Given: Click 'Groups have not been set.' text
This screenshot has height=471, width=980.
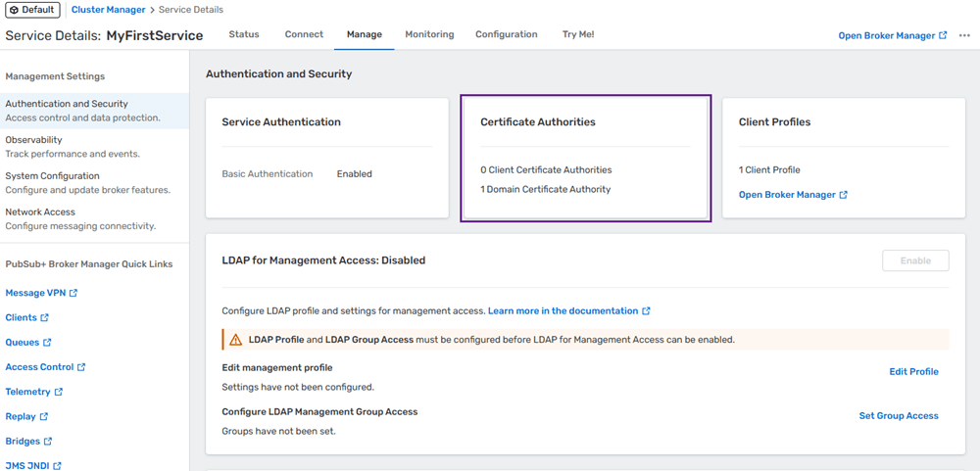Looking at the screenshot, I should tap(278, 431).
